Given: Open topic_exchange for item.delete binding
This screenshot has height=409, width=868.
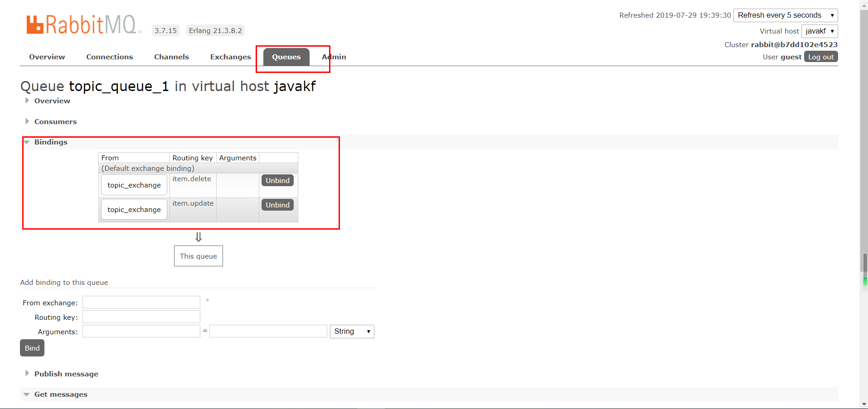Looking at the screenshot, I should click(x=134, y=185).
